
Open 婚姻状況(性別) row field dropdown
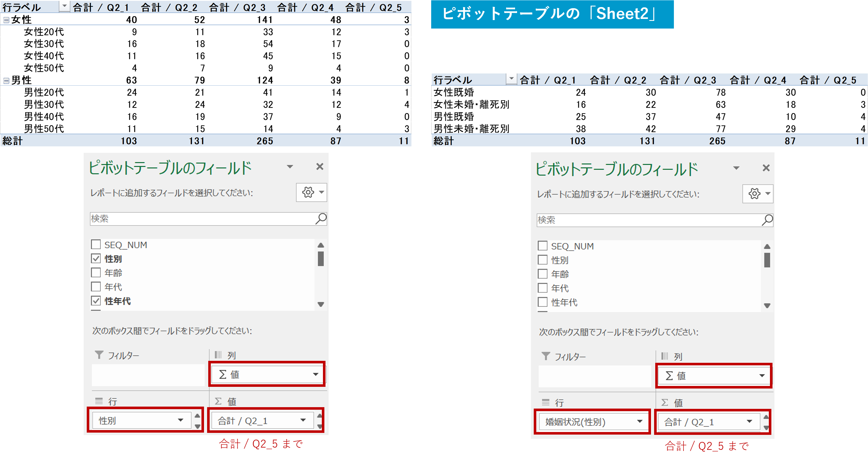pos(639,422)
